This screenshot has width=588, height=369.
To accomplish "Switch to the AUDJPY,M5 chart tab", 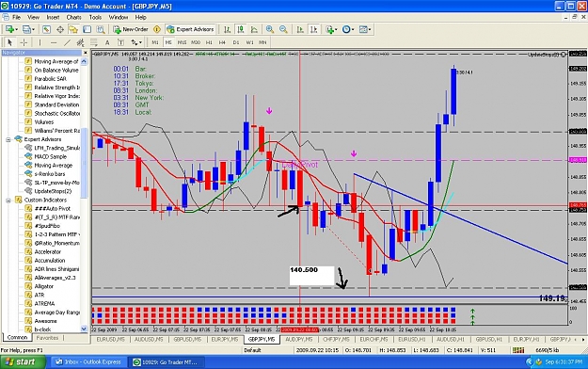I will coord(299,339).
